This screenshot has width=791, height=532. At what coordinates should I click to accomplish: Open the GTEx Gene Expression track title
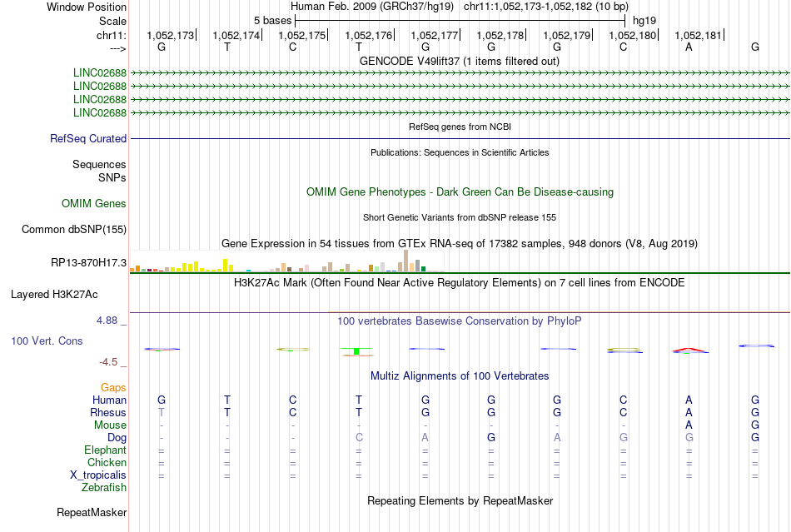point(460,244)
